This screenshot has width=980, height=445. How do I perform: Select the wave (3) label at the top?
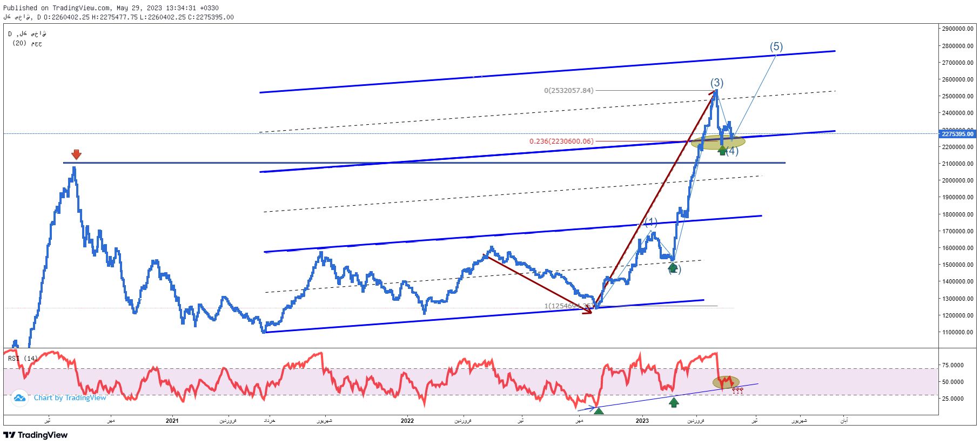coord(716,83)
